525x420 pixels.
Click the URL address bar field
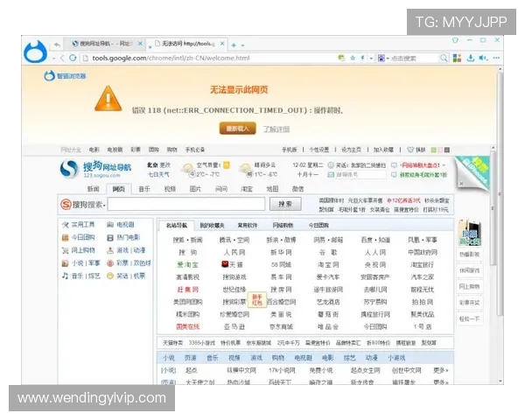pyautogui.click(x=207, y=58)
